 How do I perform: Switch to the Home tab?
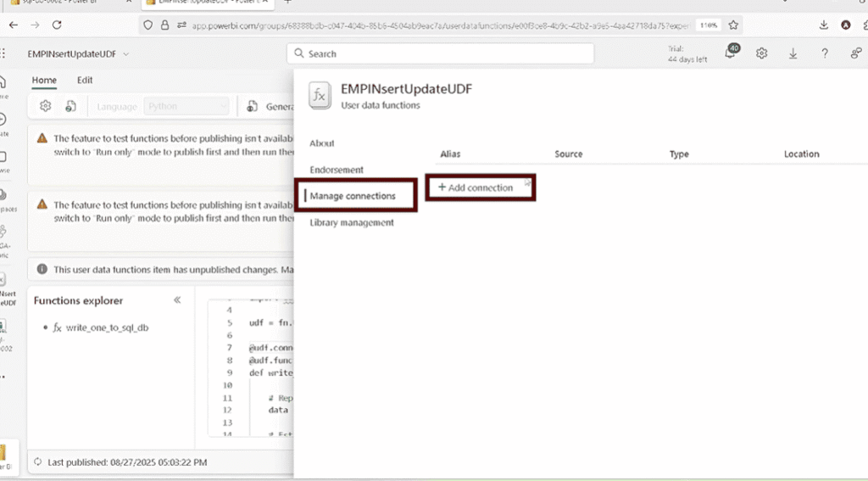coord(44,80)
